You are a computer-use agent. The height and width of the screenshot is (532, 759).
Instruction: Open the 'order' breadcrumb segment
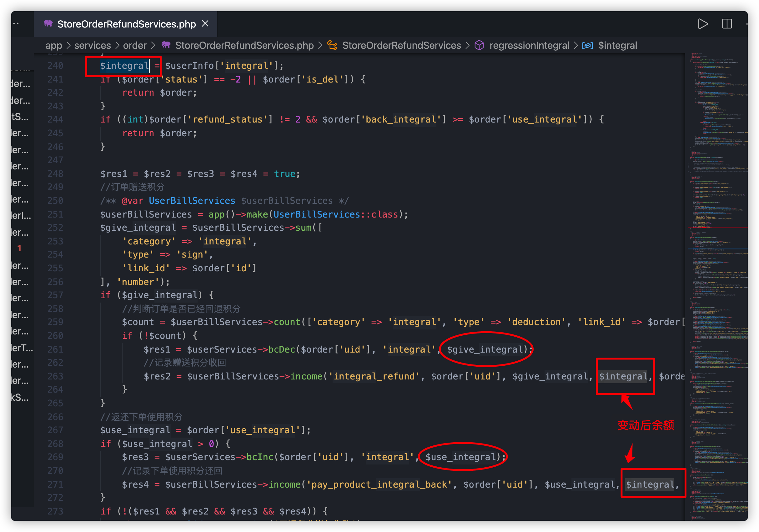[x=135, y=45]
